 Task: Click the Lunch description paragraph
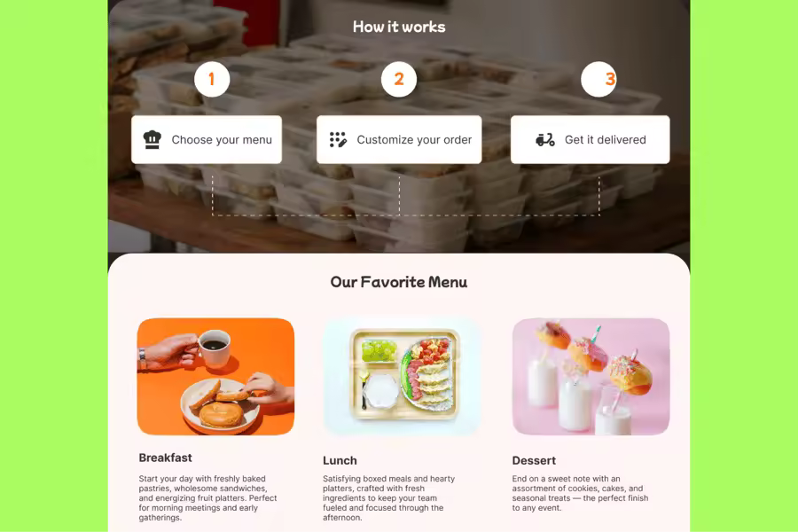coord(389,498)
